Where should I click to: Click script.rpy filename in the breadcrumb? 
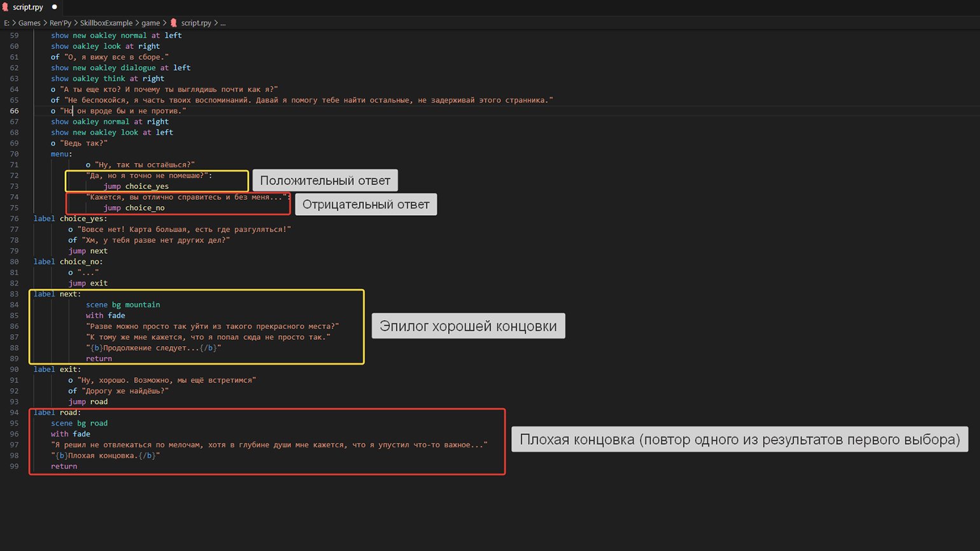pos(196,23)
